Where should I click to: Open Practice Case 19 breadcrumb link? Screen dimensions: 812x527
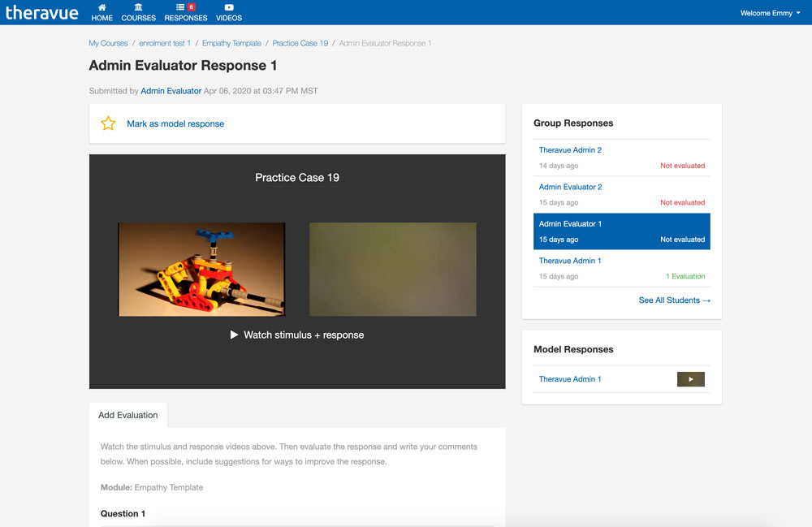[x=300, y=44]
